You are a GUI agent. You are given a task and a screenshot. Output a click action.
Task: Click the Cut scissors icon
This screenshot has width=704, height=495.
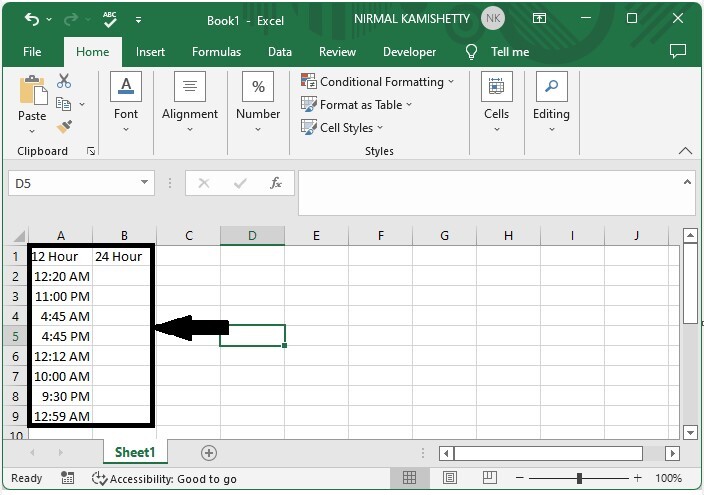point(64,81)
